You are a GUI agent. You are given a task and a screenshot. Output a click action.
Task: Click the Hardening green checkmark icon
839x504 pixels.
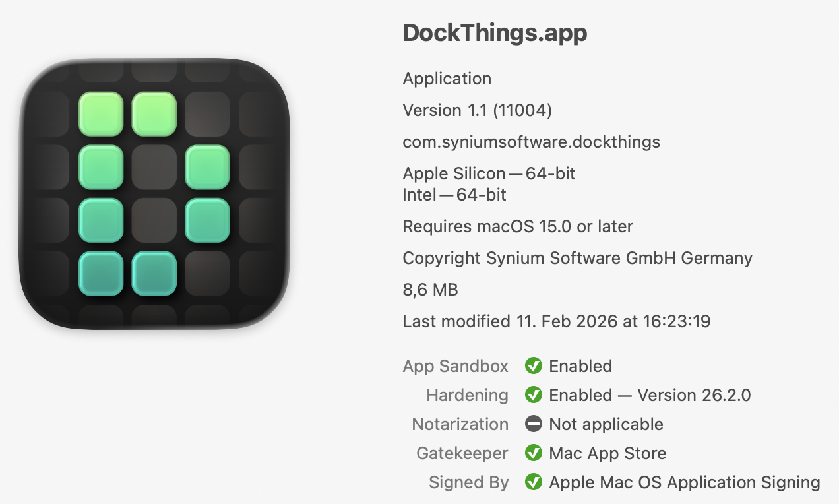533,395
